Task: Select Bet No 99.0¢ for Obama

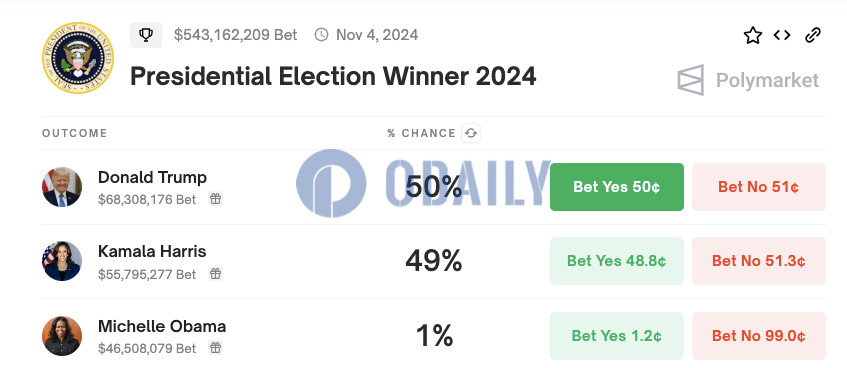Action: pos(758,336)
